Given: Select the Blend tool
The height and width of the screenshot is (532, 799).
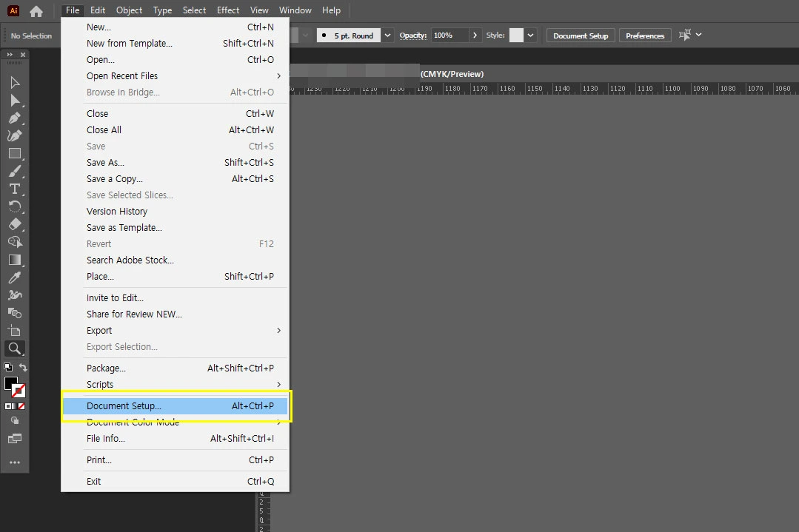Looking at the screenshot, I should click(x=15, y=313).
